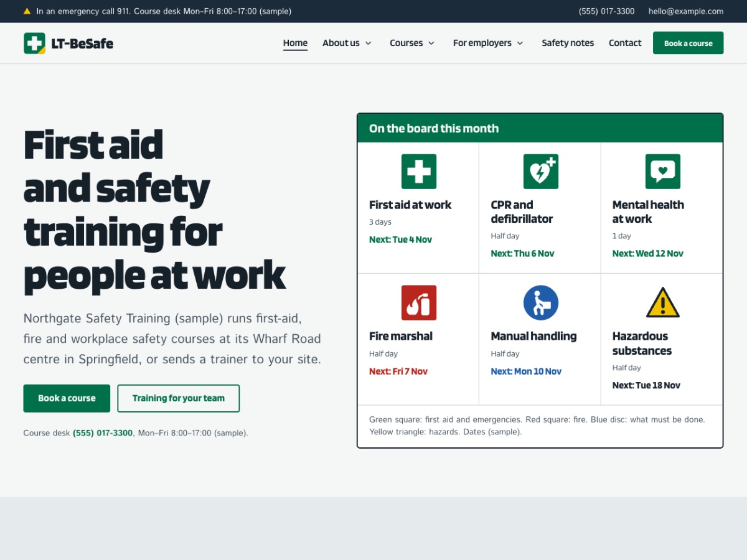This screenshot has width=747, height=560.
Task: Click the 'Next: Tue 4 Nov' date
Action: coord(400,240)
